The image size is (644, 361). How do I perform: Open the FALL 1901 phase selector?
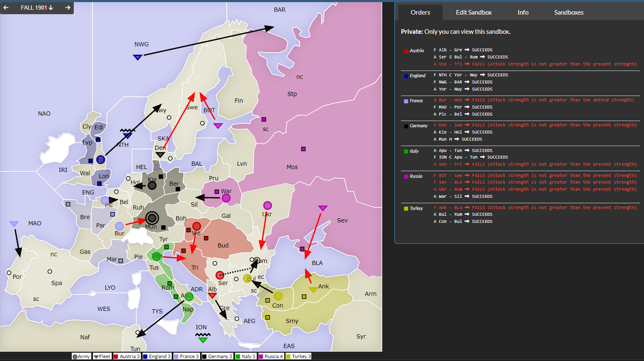tap(37, 8)
